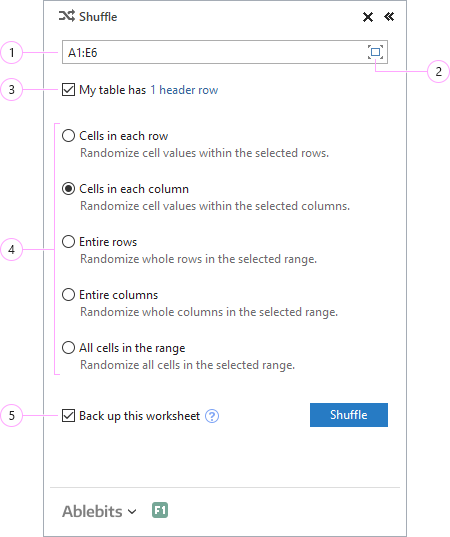Click the blue Shuffle button
This screenshot has width=450, height=537.
coord(349,415)
